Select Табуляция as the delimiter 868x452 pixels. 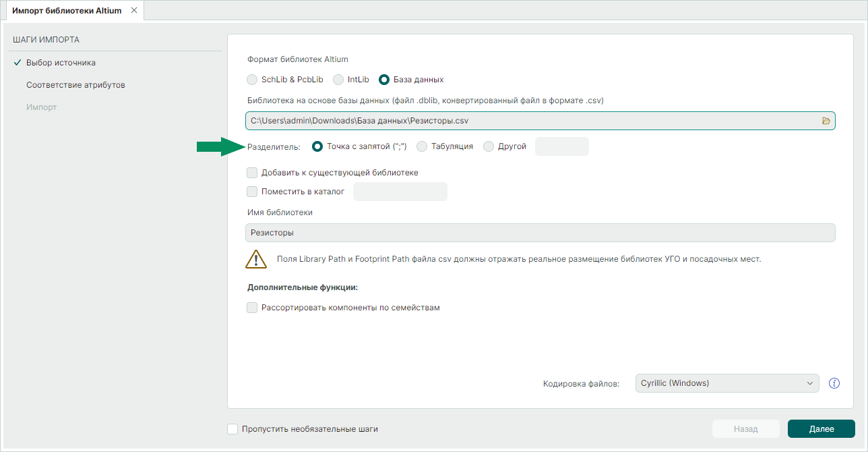pyautogui.click(x=422, y=146)
